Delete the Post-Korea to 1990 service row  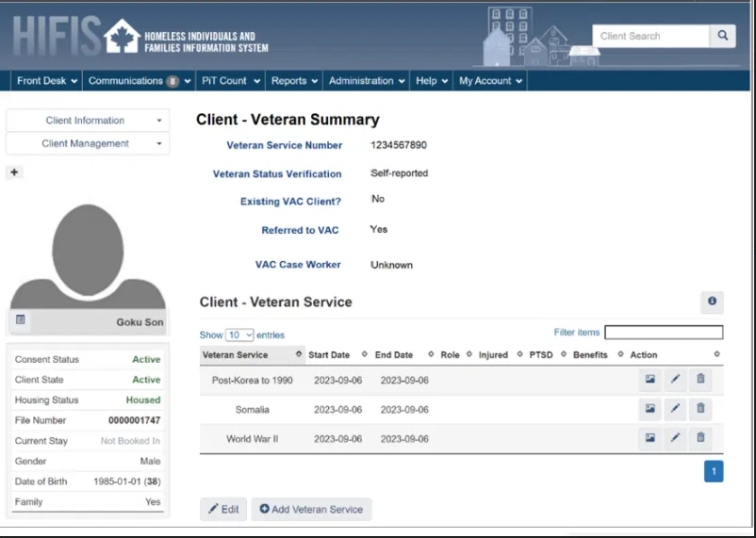coord(700,380)
